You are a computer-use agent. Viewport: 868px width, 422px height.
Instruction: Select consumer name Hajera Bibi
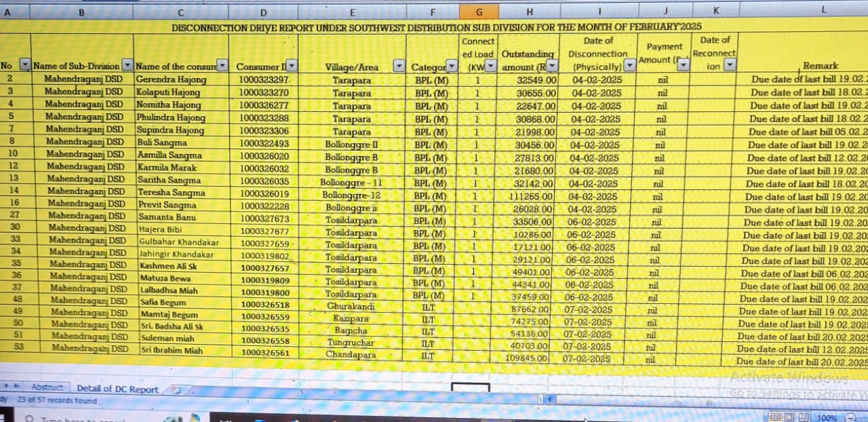click(x=161, y=230)
